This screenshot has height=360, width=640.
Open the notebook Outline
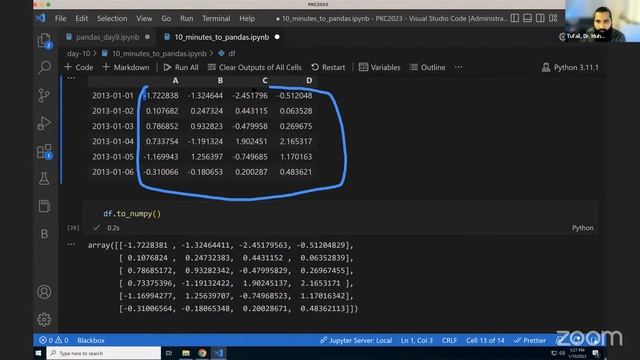pyautogui.click(x=427, y=67)
